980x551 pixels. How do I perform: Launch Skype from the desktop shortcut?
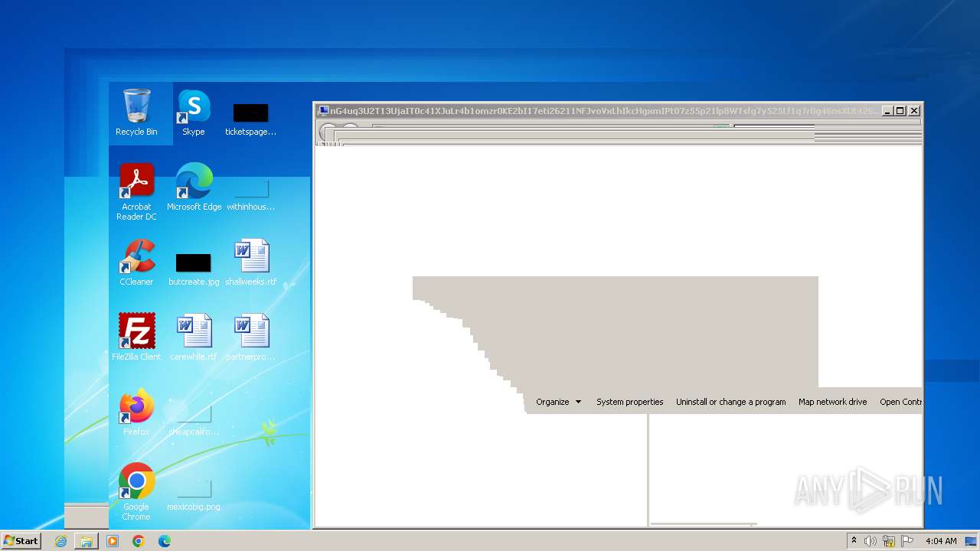[x=194, y=112]
